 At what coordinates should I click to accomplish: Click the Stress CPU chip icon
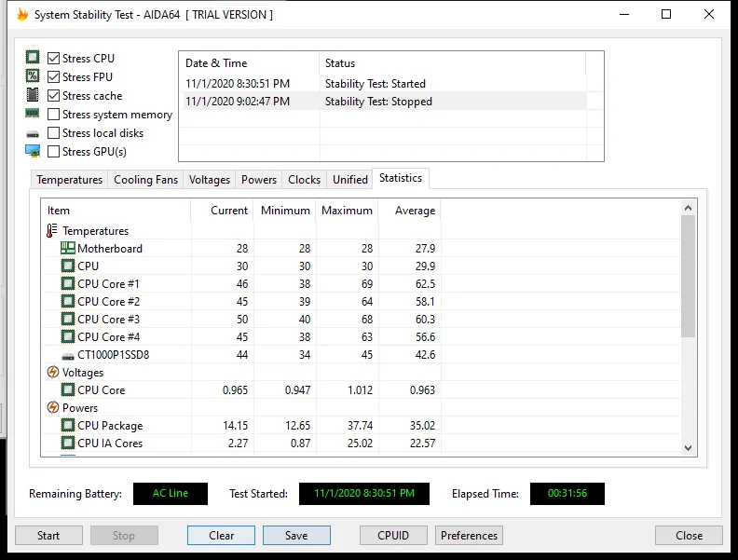(33, 58)
